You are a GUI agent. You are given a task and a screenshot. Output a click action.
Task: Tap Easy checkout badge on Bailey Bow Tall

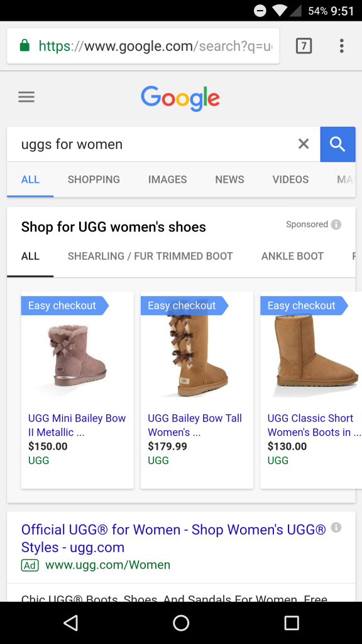pyautogui.click(x=184, y=306)
